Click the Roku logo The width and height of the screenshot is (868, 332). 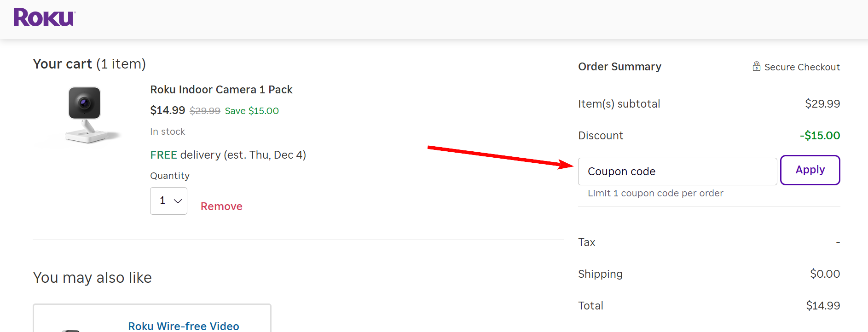coord(43,17)
